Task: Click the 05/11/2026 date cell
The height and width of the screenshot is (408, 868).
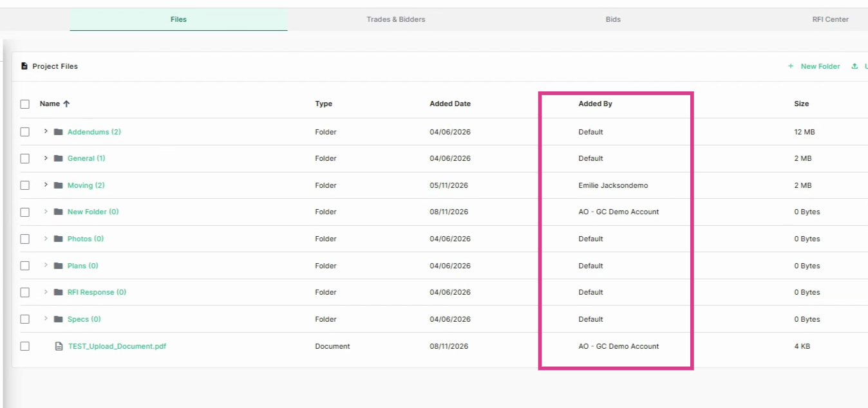Action: [449, 185]
